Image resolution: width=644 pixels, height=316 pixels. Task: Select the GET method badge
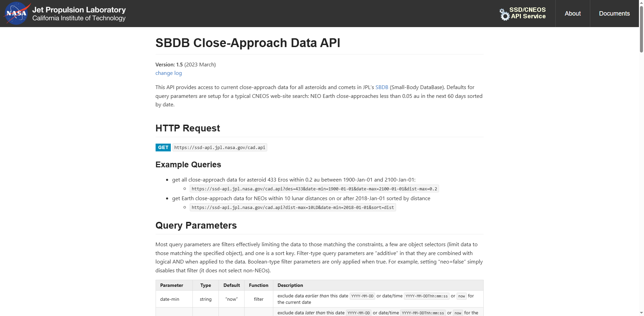pyautogui.click(x=163, y=147)
